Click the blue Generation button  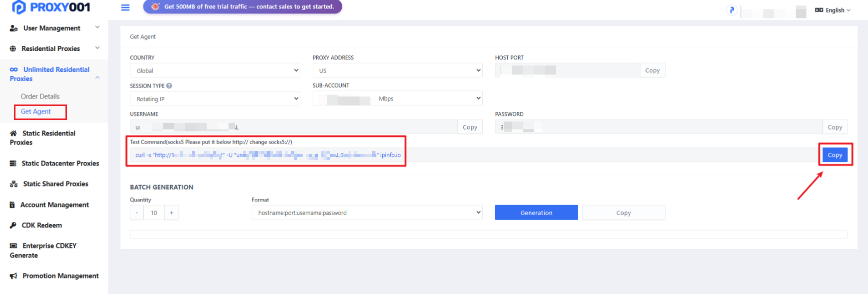(536, 212)
